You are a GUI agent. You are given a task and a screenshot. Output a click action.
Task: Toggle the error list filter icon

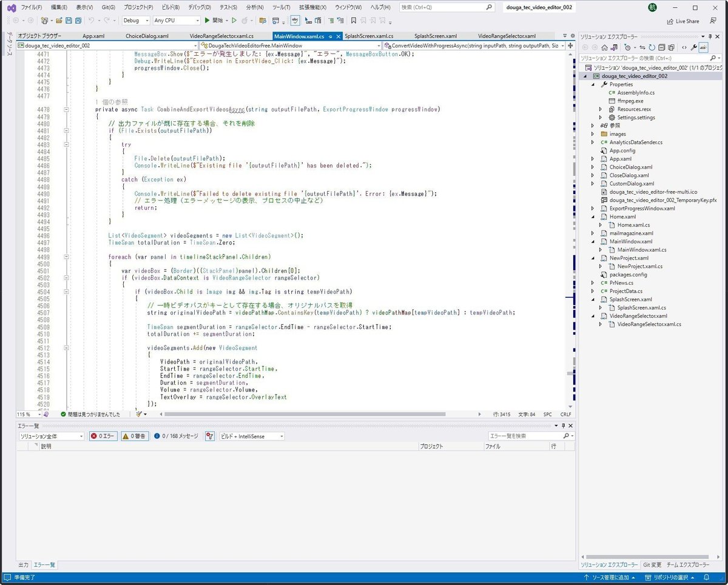click(x=210, y=436)
